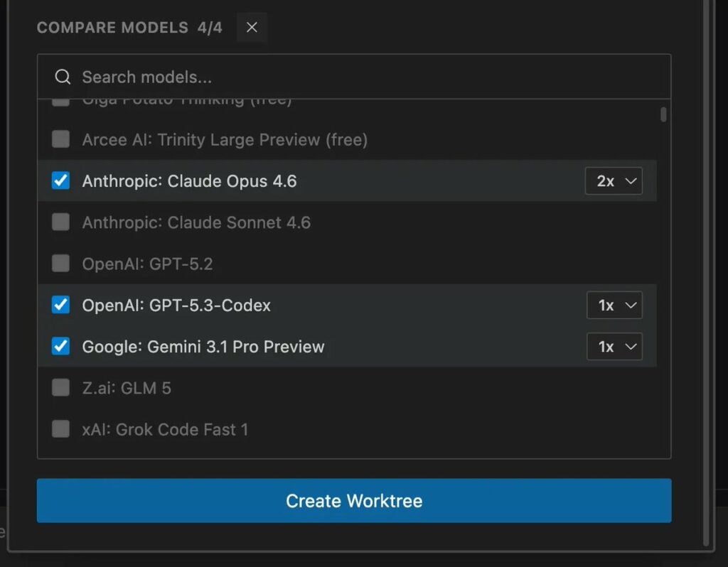Viewport: 728px width, 567px height.
Task: Click the 'Z.ai: GLM 5' model name
Action: click(127, 388)
